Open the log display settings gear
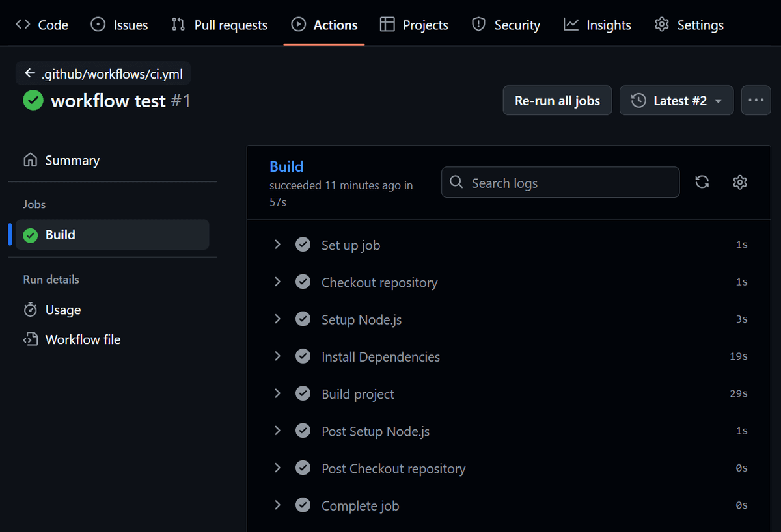Viewport: 781px width, 532px height. (x=739, y=182)
